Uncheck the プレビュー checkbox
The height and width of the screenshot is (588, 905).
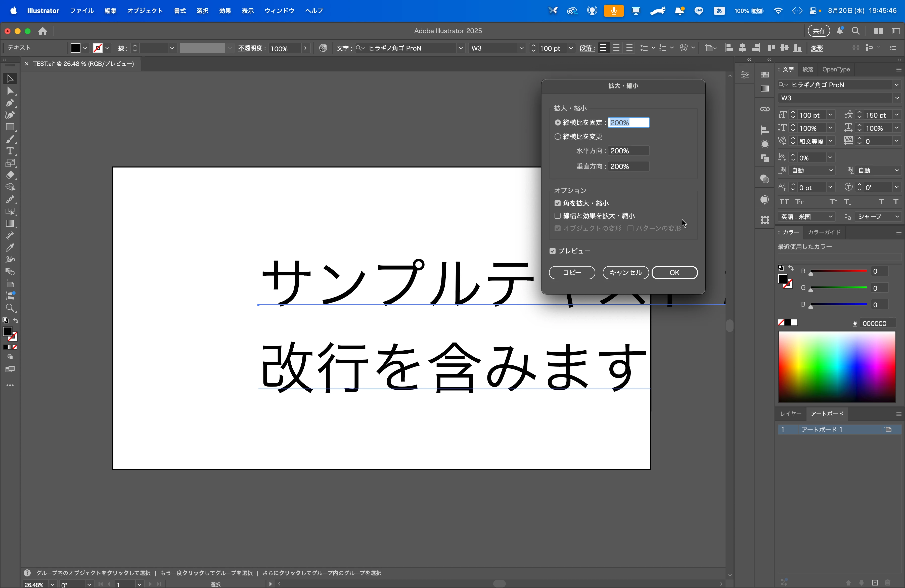(553, 251)
